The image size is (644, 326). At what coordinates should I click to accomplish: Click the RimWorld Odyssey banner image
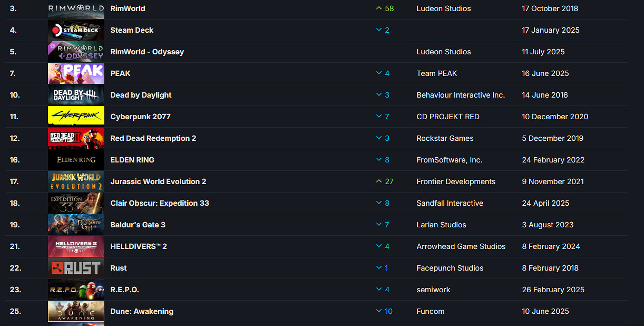click(x=76, y=52)
